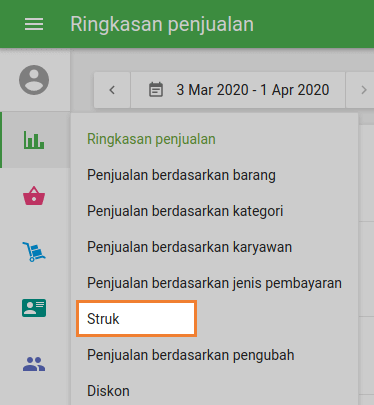This screenshot has width=374, height=405.
Task: Click the user account avatar icon
Action: [34, 80]
